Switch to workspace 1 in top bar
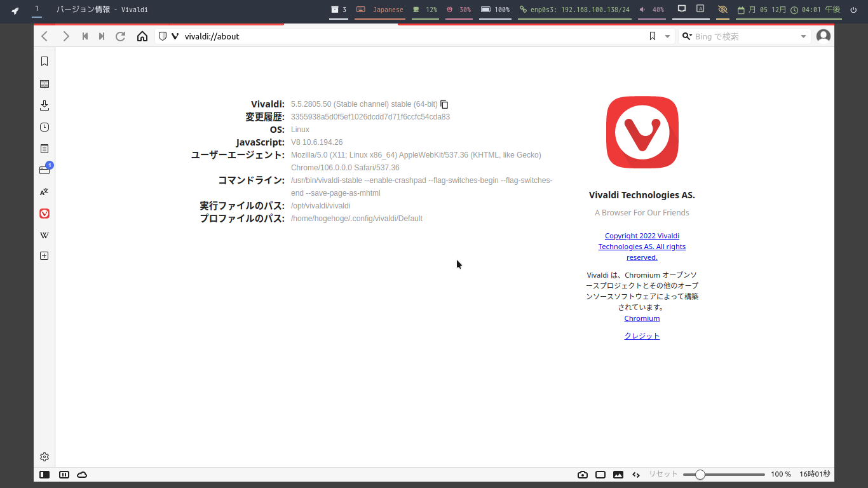 coord(37,9)
